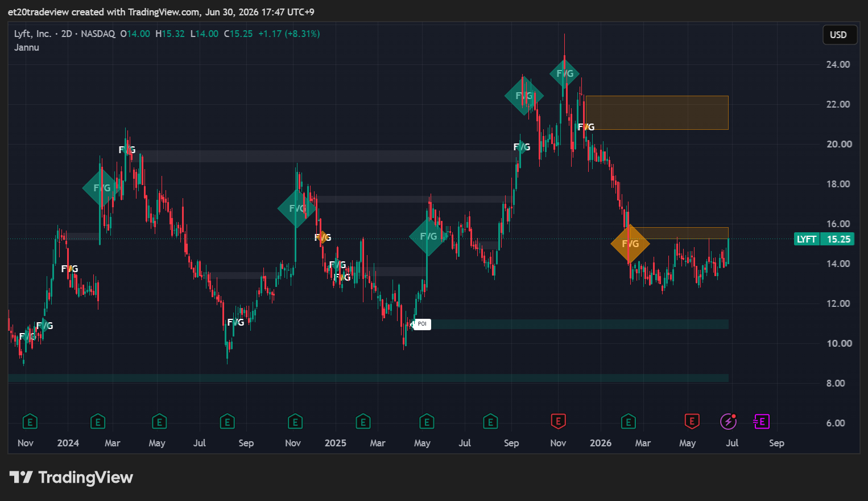Click the red earnings marker above May 2026
868x501 pixels.
click(x=692, y=422)
